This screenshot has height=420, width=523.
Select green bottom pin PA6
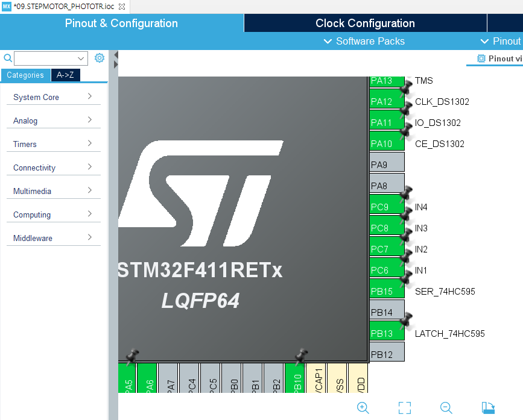click(147, 378)
